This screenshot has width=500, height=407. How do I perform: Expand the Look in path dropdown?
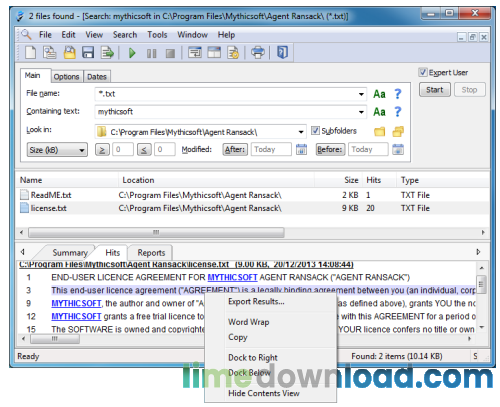[301, 132]
